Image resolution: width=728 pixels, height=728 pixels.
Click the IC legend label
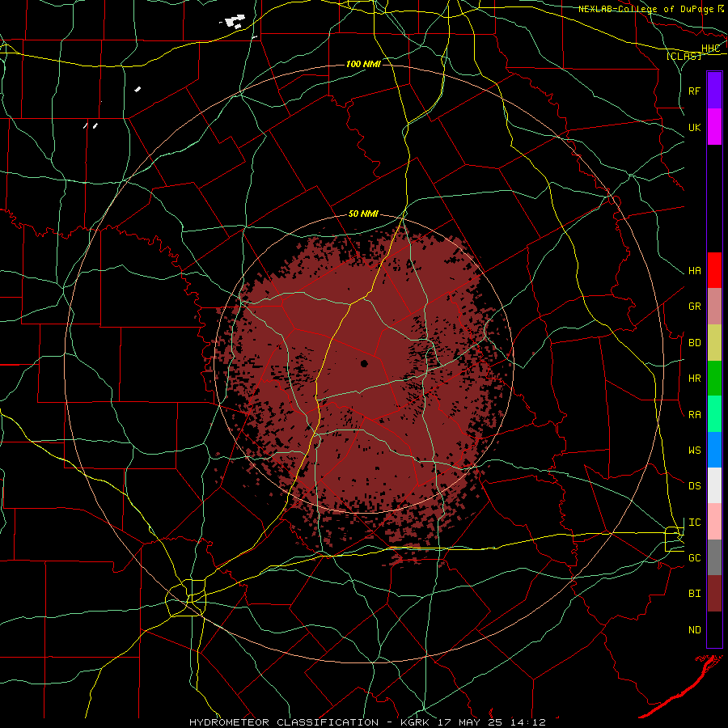[694, 523]
